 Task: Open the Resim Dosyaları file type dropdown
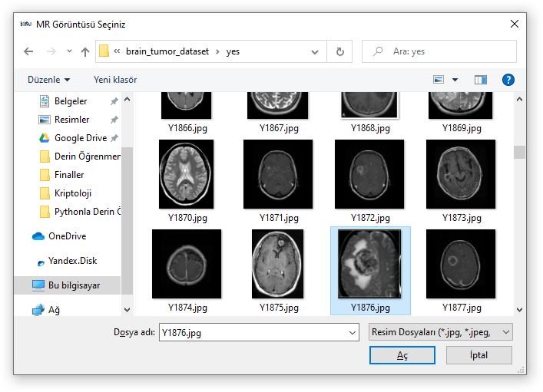click(441, 332)
